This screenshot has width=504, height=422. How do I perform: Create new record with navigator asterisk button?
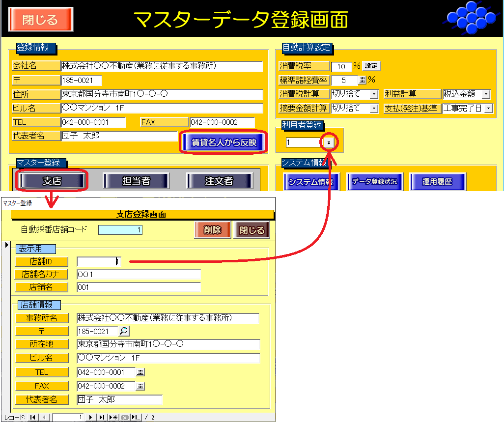pos(113,417)
